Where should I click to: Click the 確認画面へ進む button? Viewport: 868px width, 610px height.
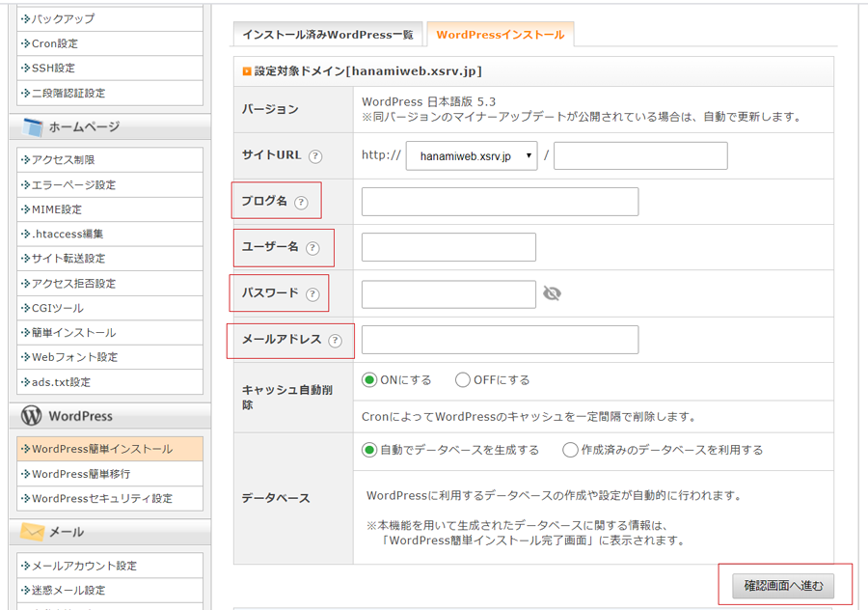click(783, 586)
